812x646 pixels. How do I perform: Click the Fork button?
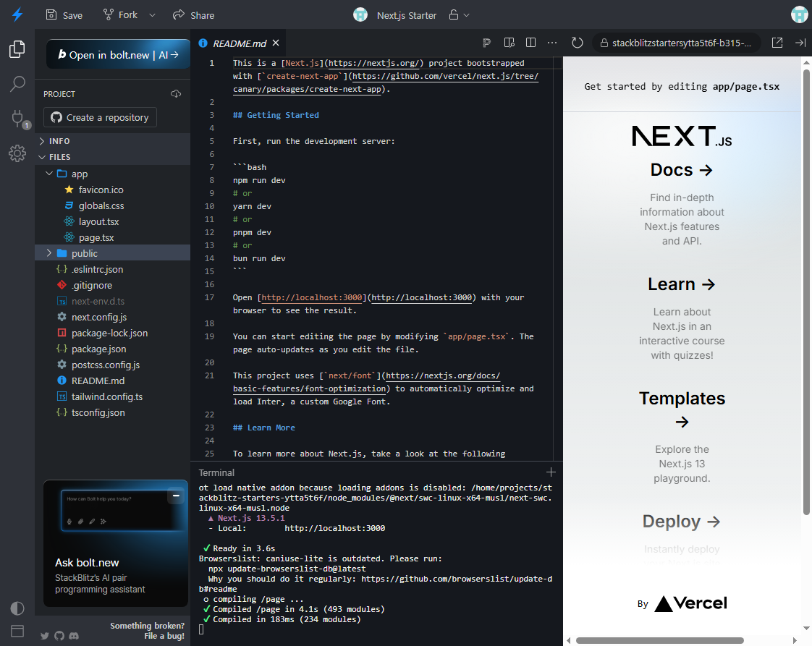click(x=120, y=15)
